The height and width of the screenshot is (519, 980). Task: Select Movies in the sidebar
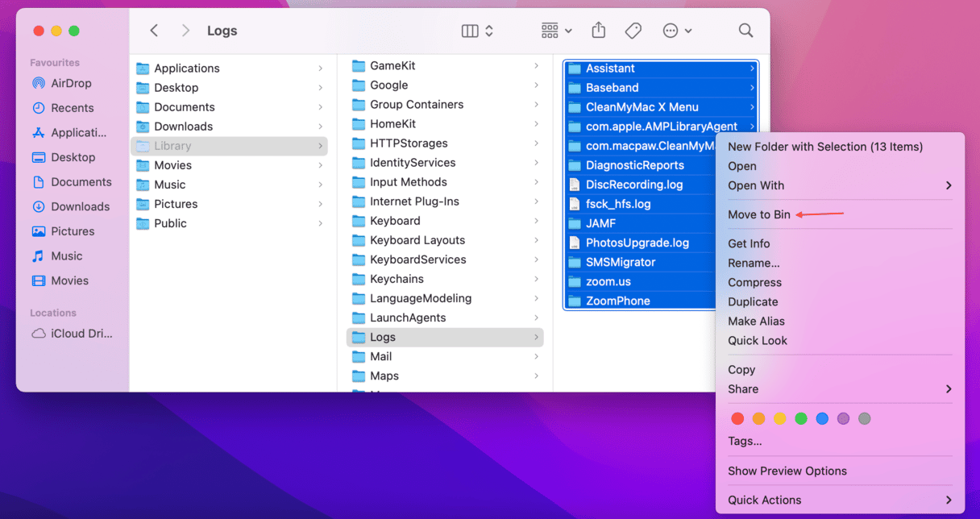tap(62, 280)
